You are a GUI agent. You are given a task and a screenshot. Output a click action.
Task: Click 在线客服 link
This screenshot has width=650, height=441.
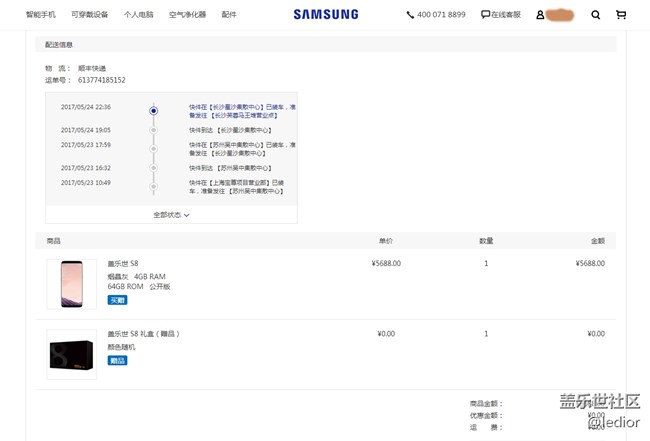point(506,15)
